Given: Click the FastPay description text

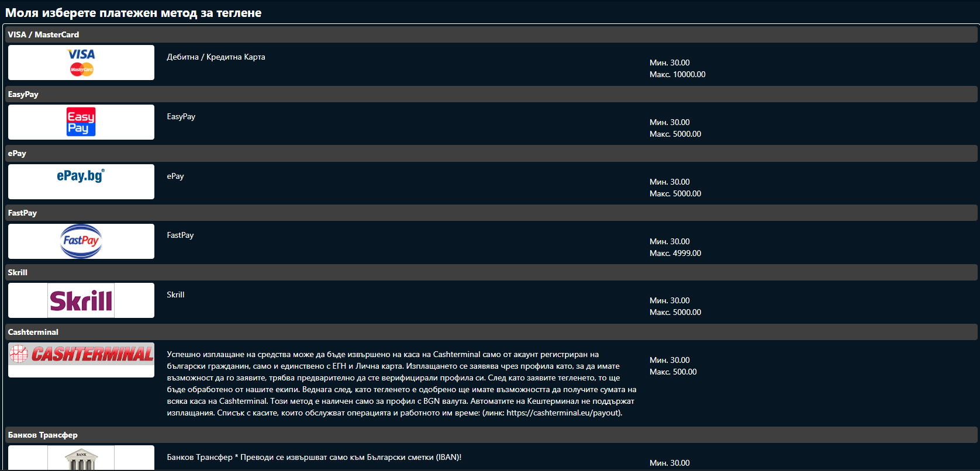Looking at the screenshot, I should pyautogui.click(x=180, y=235).
